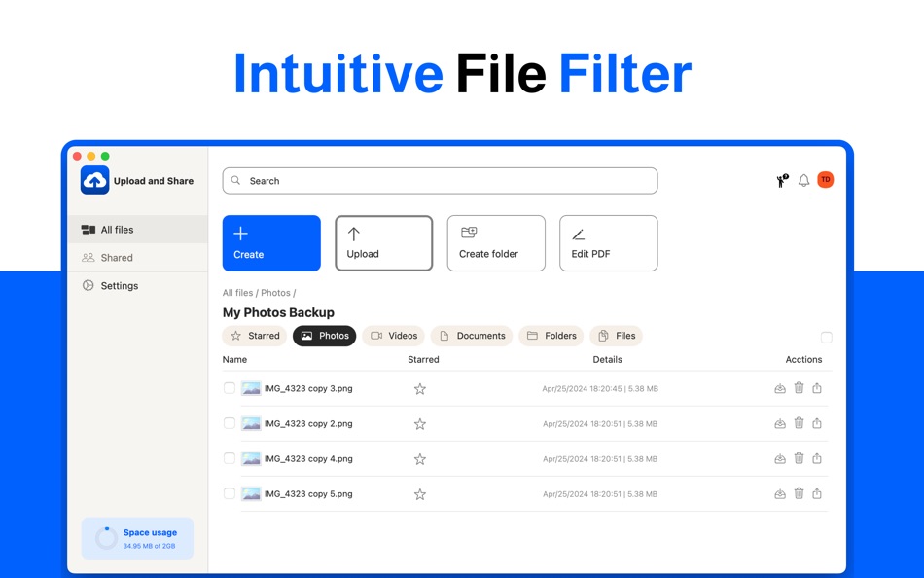Click the 34.95 MB of 2GB text
The height and width of the screenshot is (578, 924).
(149, 546)
